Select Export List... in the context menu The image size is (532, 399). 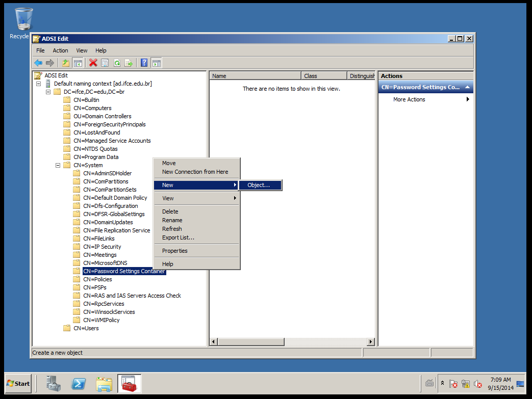click(x=197, y=237)
